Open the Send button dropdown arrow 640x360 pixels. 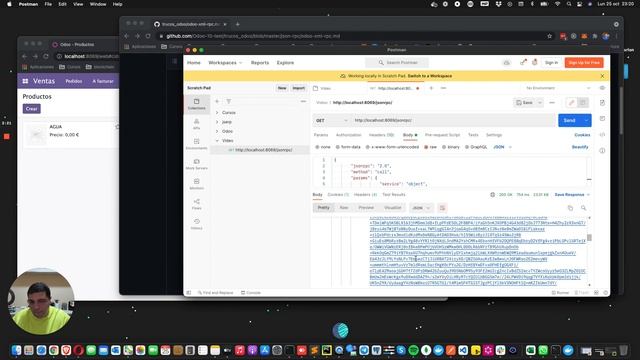click(587, 120)
